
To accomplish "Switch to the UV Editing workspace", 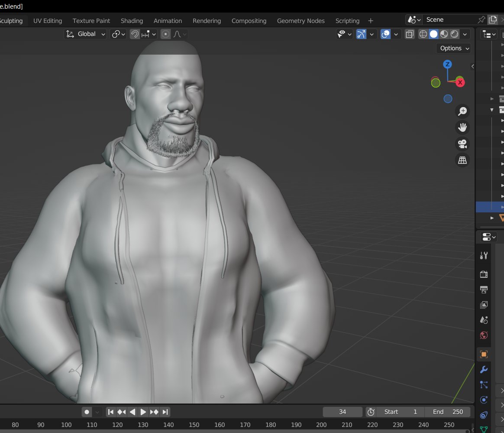I will pos(48,21).
